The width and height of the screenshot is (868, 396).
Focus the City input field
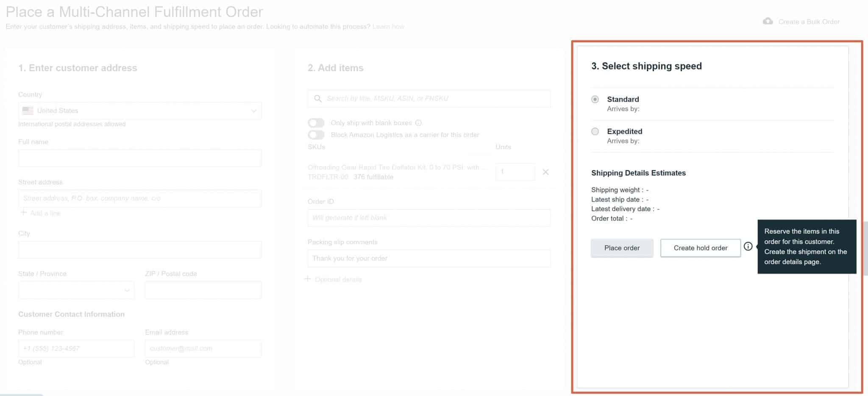140,250
